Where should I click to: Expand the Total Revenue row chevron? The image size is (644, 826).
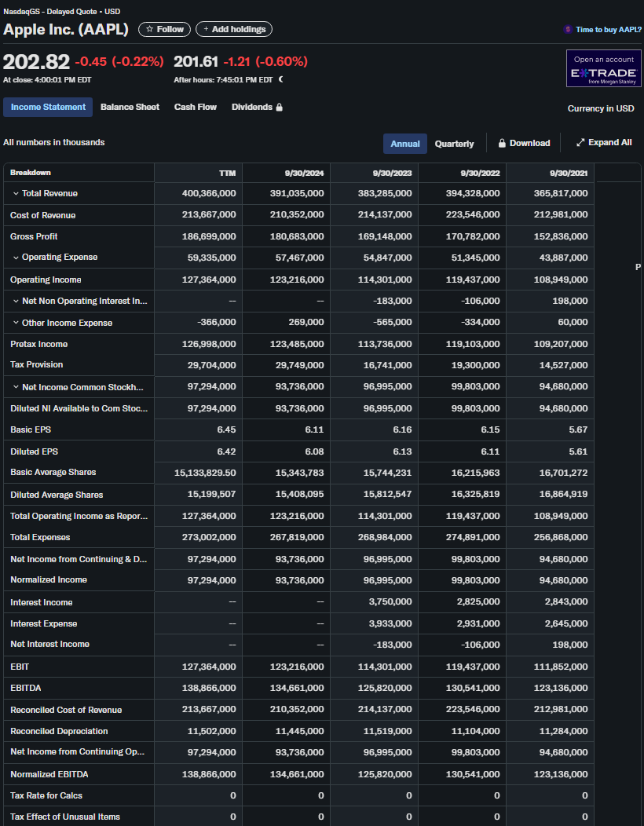click(16, 194)
